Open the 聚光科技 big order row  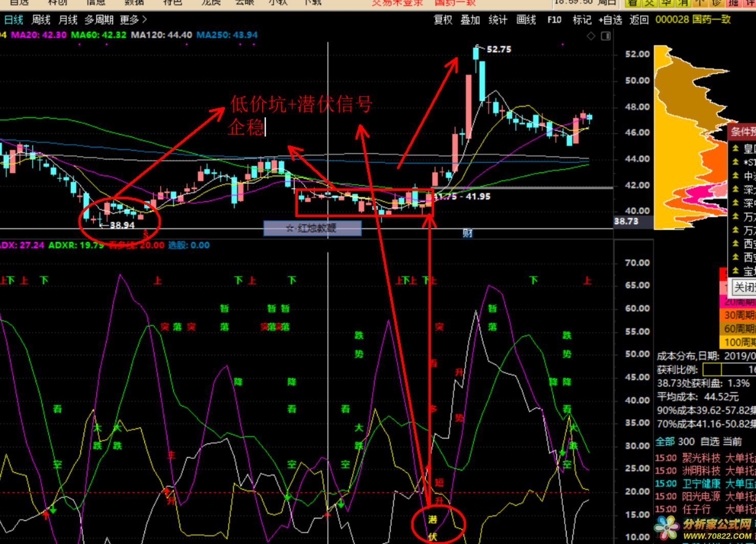pyautogui.click(x=705, y=458)
